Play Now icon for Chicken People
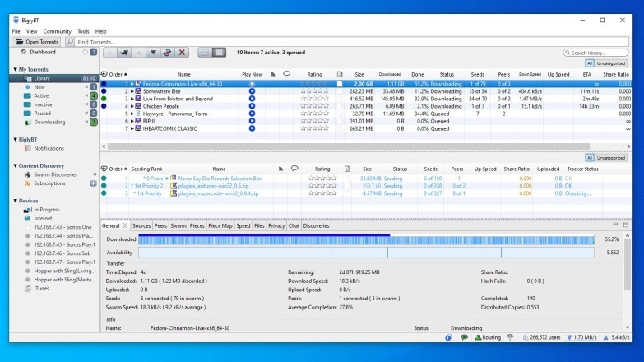Viewport: 644px width, 362px height. [252, 106]
